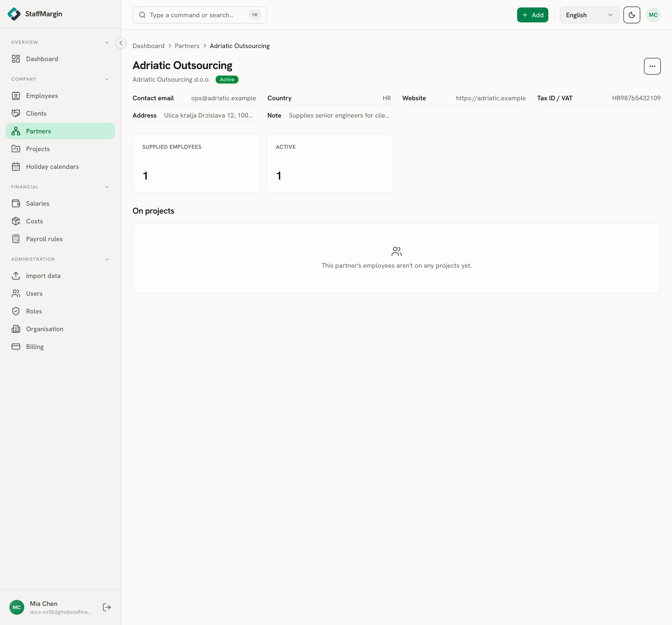Screen dimensions: 672x625
Task: Open the Salaries menu item
Action: tap(60, 203)
